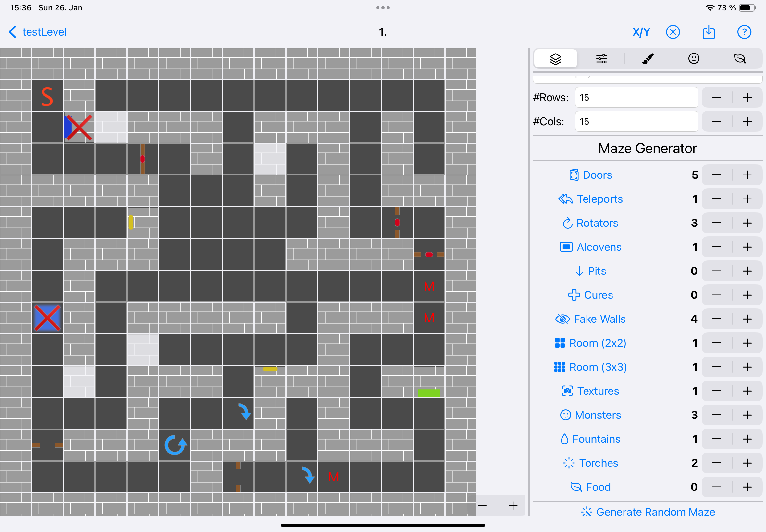Zoom in the maze with plus
Viewport: 766px width, 532px height.
[513, 506]
